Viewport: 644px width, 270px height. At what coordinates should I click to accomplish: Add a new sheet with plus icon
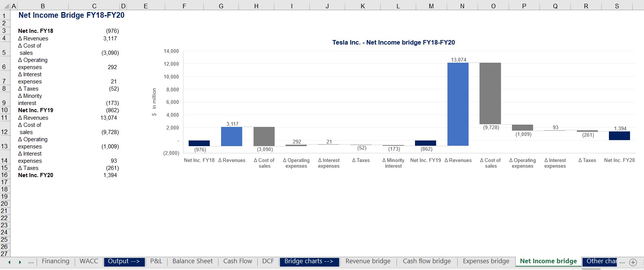[633, 262]
